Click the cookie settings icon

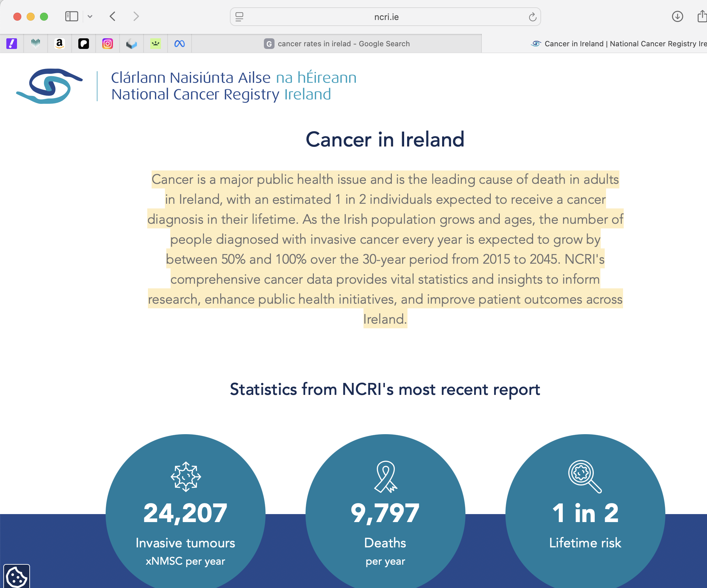(x=17, y=577)
